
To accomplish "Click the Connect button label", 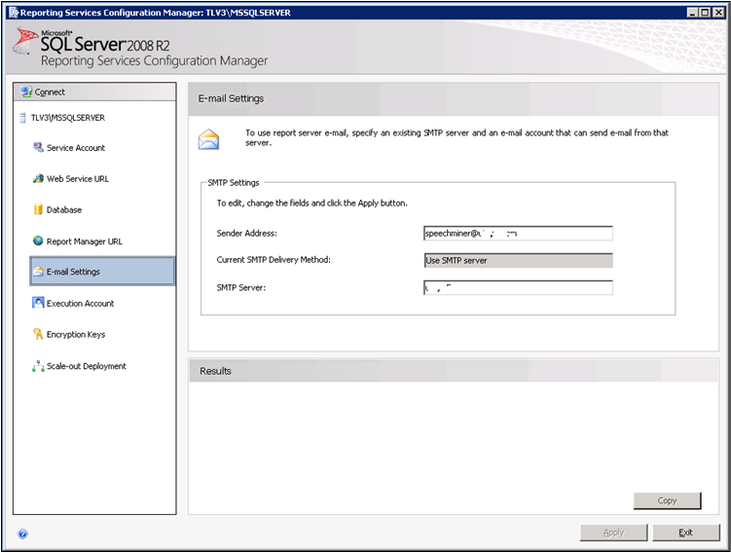I will (49, 92).
